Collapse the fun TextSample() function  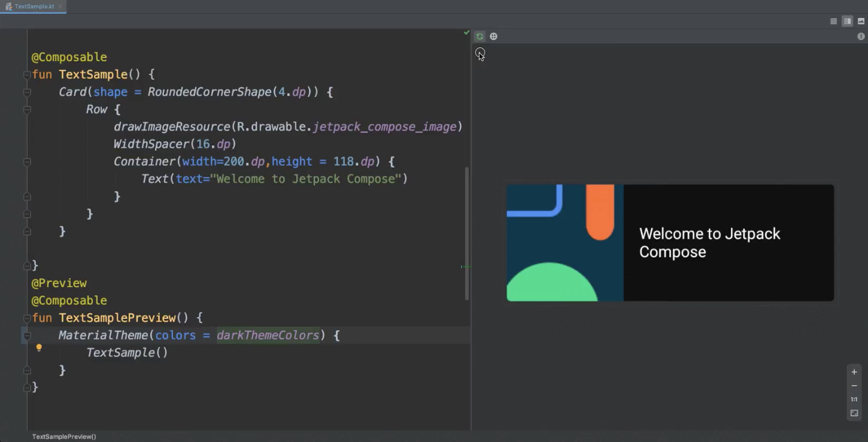[x=27, y=75]
